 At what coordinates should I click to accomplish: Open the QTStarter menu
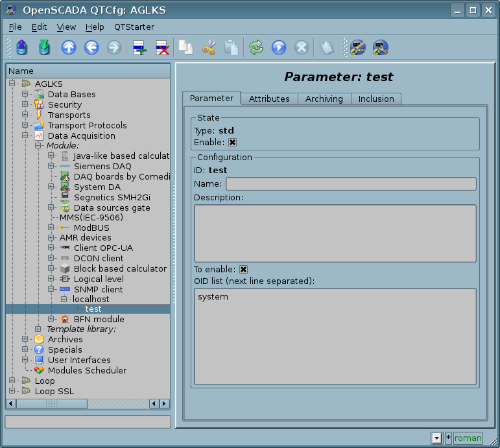(x=134, y=27)
